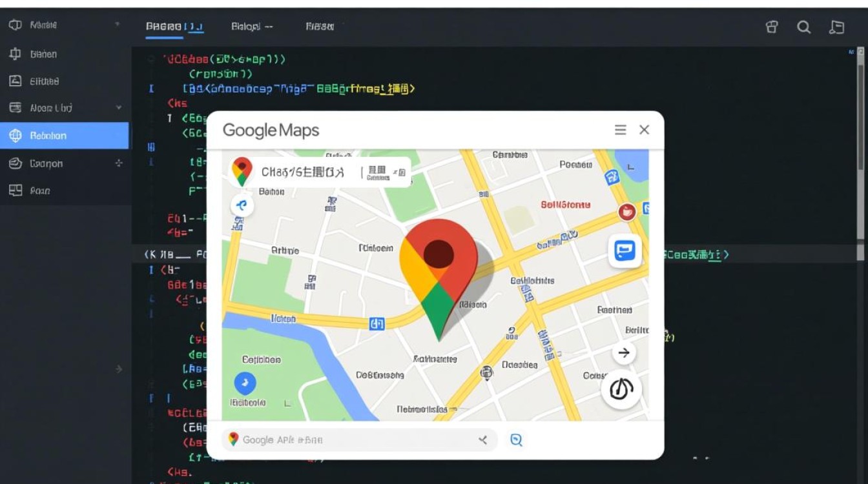Viewport: 868px width, 484px height.
Task: Click the red coffee cup marker on map
Action: coord(626,211)
